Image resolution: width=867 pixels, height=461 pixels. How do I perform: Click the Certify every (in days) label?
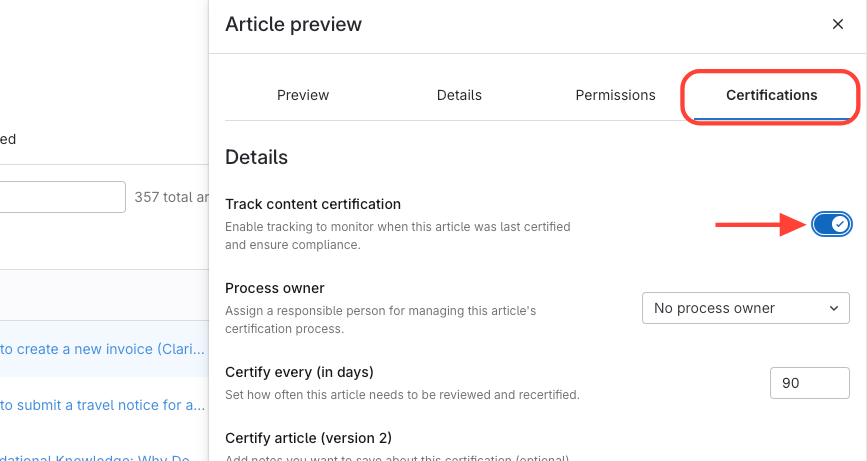tap(299, 372)
